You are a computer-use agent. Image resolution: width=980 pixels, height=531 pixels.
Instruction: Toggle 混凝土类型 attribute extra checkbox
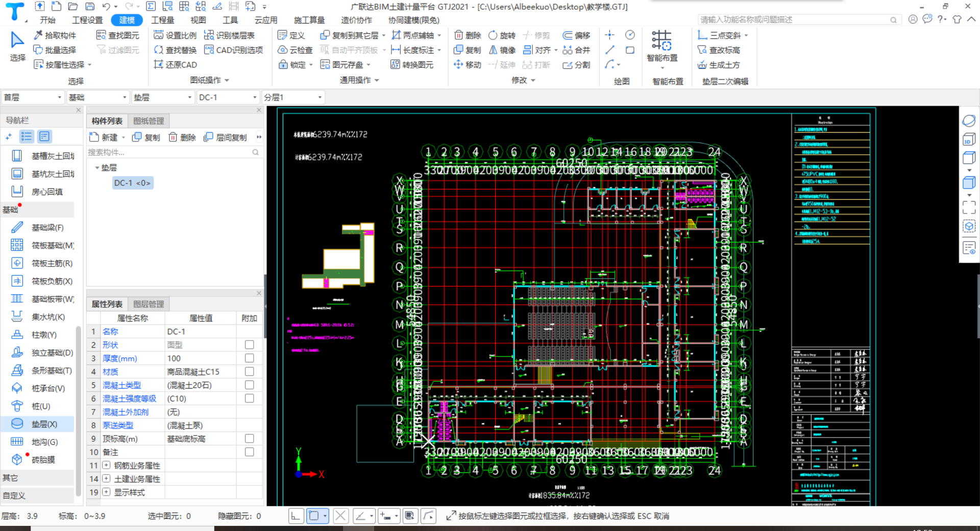tap(249, 385)
